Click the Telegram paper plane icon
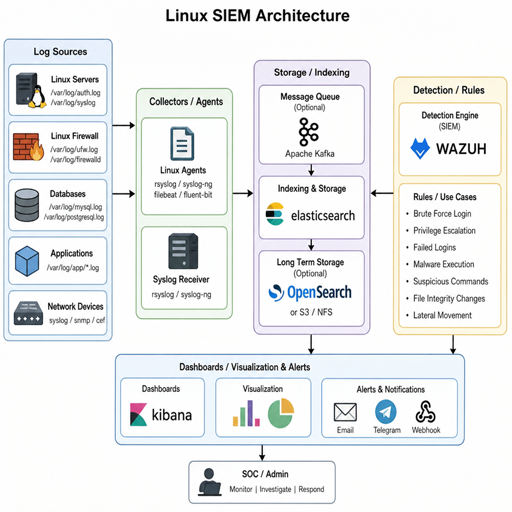Screen dimensions: 512x512 tap(386, 412)
